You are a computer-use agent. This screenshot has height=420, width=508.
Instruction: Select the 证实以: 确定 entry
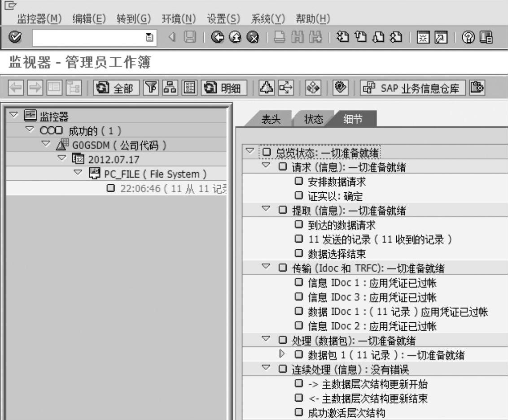click(335, 196)
